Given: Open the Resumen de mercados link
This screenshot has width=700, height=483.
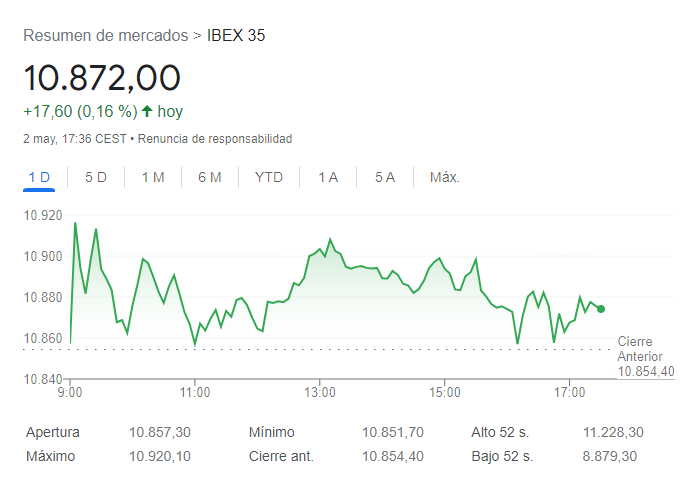Looking at the screenshot, I should (x=105, y=36).
